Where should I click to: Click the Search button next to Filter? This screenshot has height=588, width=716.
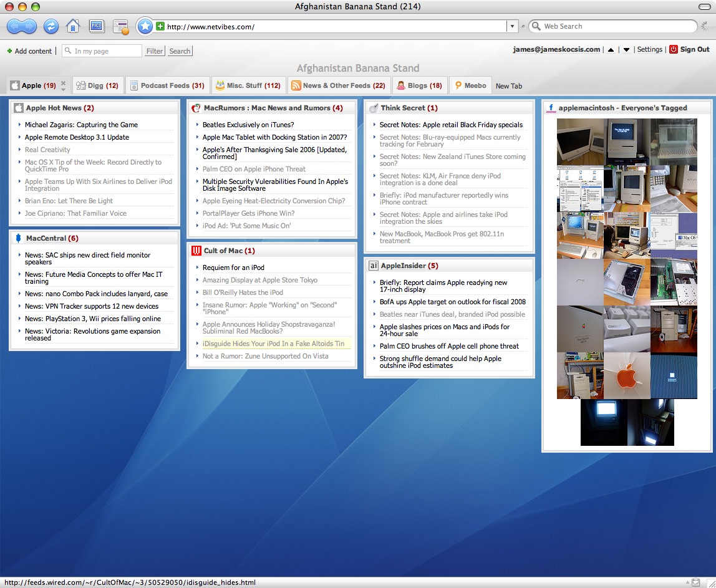[x=180, y=51]
